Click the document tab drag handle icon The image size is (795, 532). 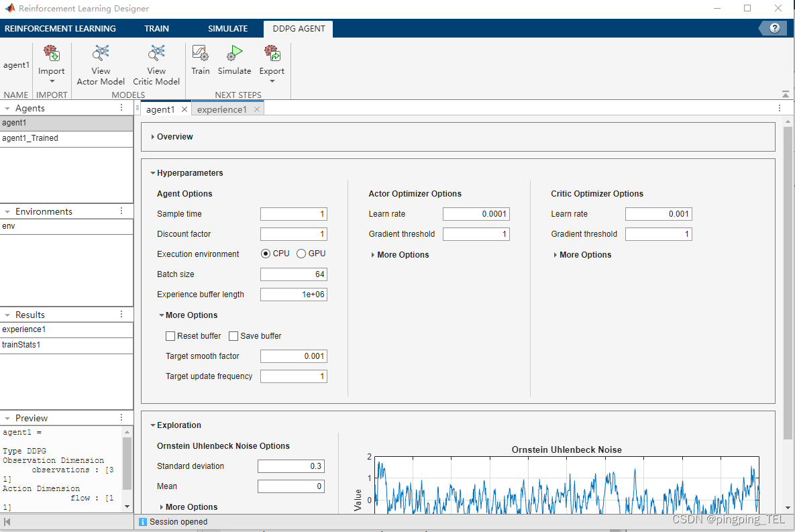[x=138, y=108]
